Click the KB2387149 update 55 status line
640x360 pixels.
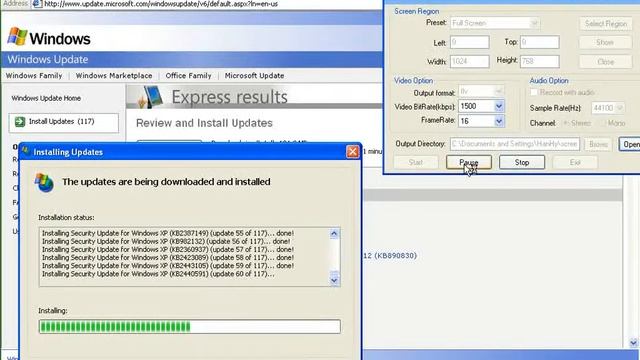(168, 233)
